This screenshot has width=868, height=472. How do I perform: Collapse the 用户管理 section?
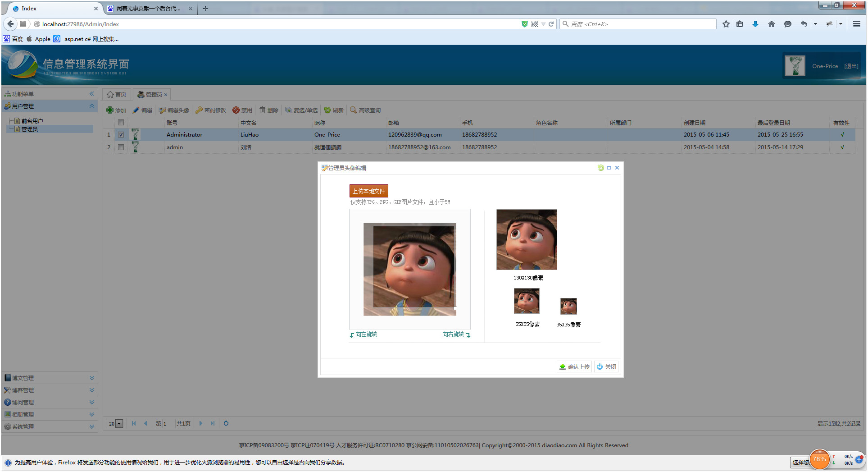pos(91,106)
